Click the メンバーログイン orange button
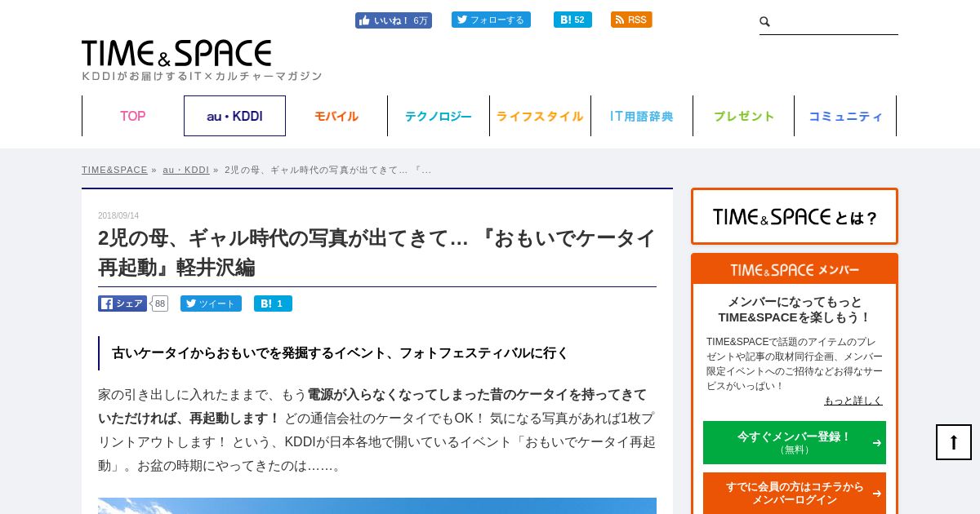980x514 pixels. [795, 493]
